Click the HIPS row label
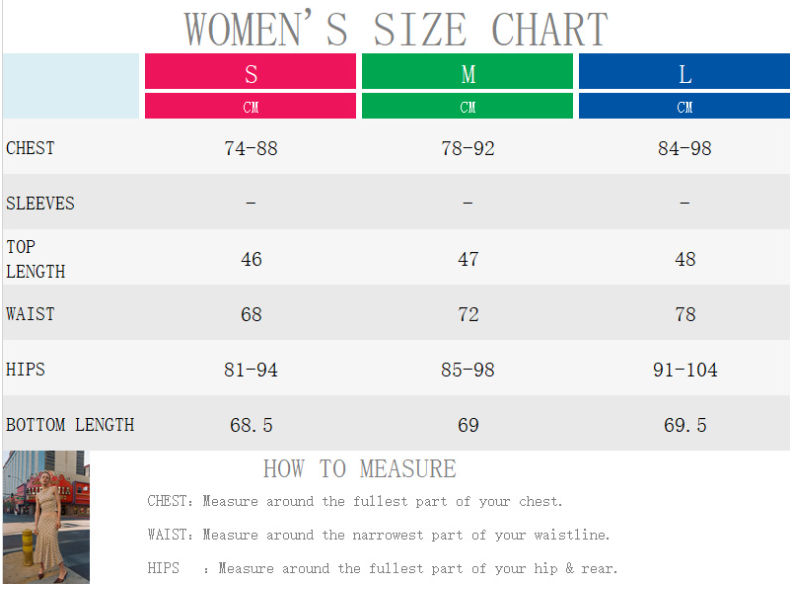This screenshot has width=794, height=613. (x=26, y=369)
